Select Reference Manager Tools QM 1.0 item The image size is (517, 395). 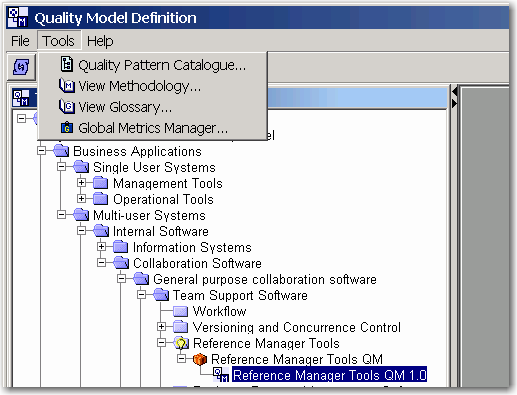329,375
